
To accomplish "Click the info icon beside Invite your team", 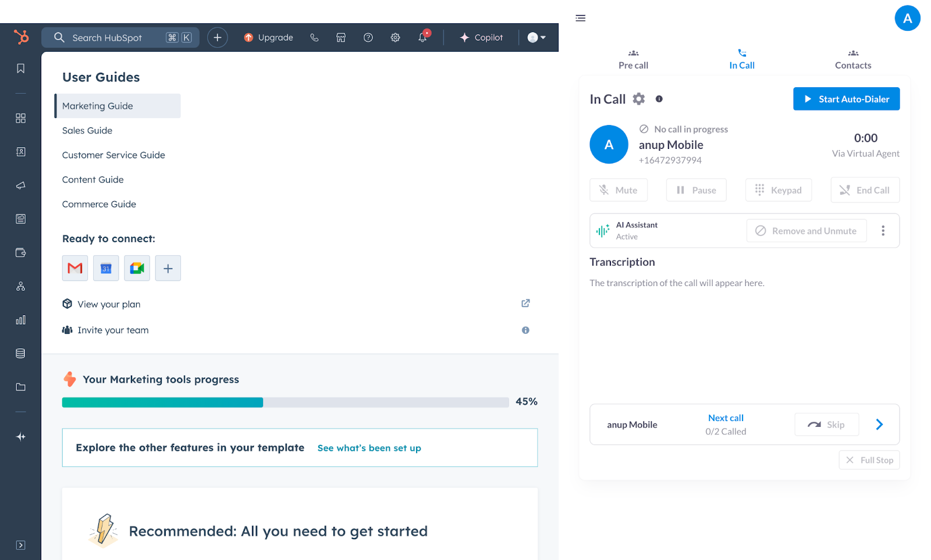I will 525,330.
